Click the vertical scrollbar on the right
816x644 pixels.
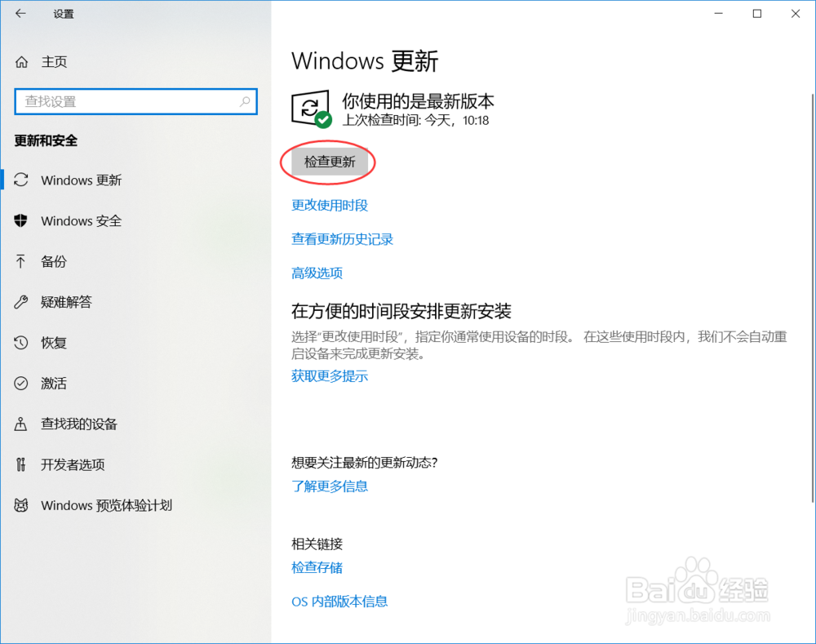813,298
